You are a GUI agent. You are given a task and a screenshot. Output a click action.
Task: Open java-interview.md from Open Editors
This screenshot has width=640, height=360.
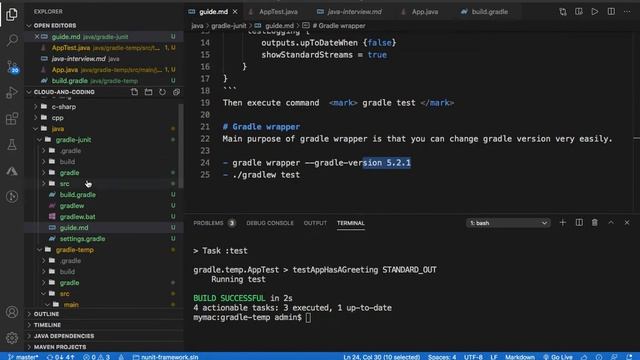click(x=104, y=59)
